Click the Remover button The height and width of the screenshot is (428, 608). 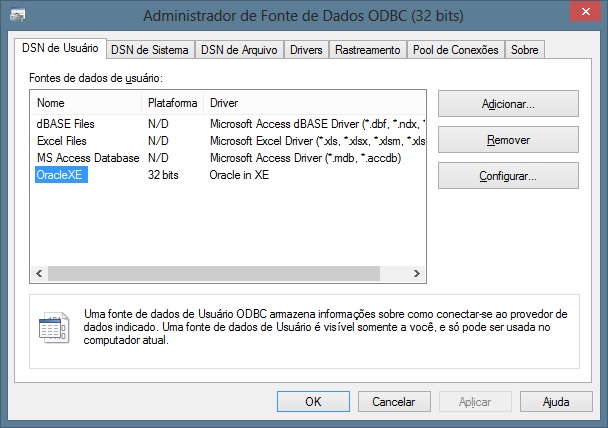pos(508,140)
